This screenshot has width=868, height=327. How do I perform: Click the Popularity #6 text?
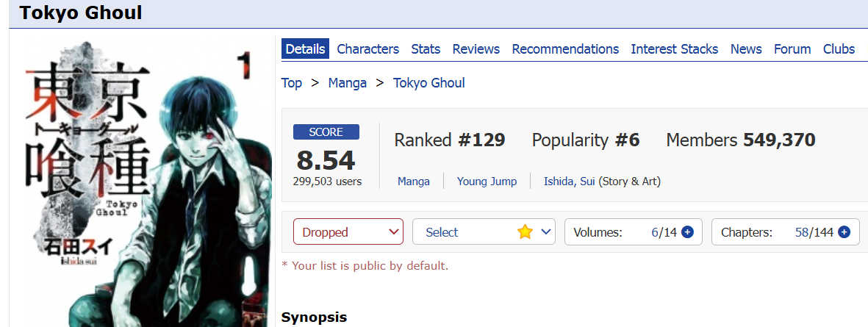[586, 140]
